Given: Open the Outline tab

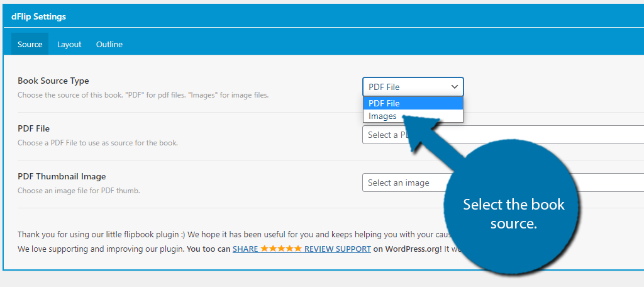Looking at the screenshot, I should click(x=109, y=44).
